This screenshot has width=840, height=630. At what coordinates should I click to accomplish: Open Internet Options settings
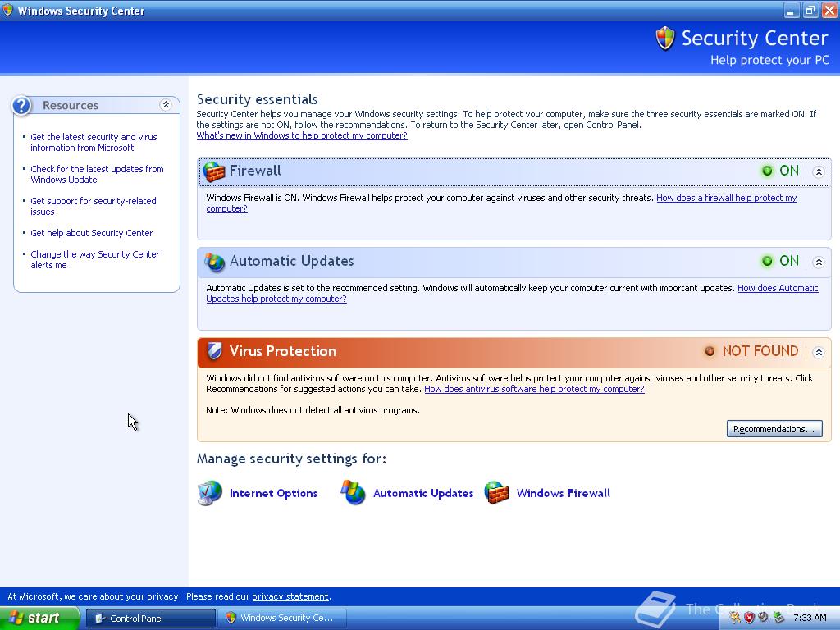[x=273, y=493]
